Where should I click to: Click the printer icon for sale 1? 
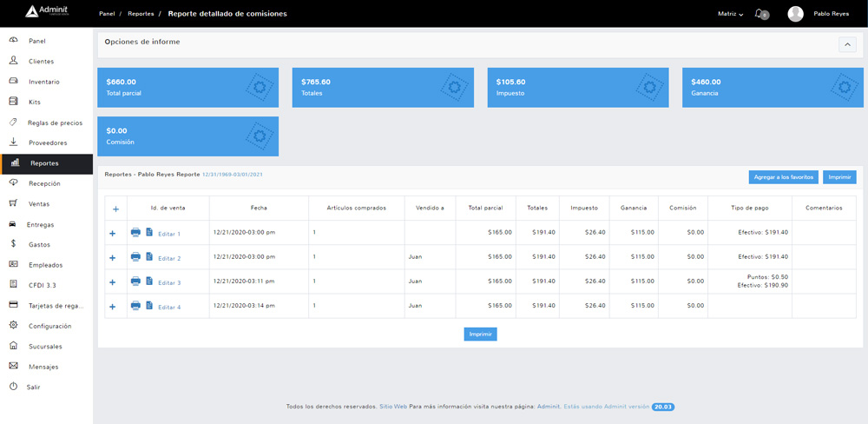click(135, 233)
